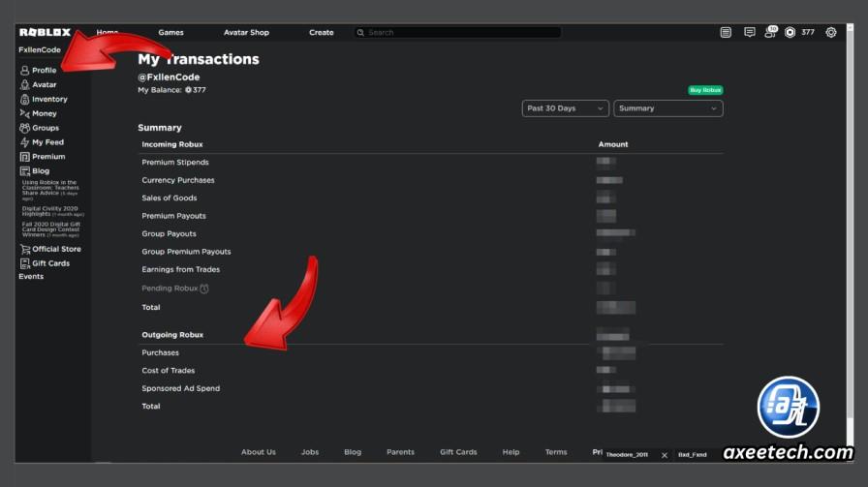
Task: Click the green Buy Robux button
Action: click(705, 90)
